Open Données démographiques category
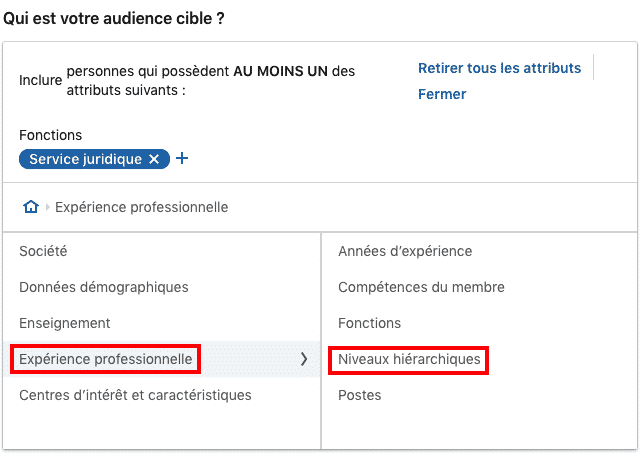Screen dimensions: 643x461 [104, 287]
